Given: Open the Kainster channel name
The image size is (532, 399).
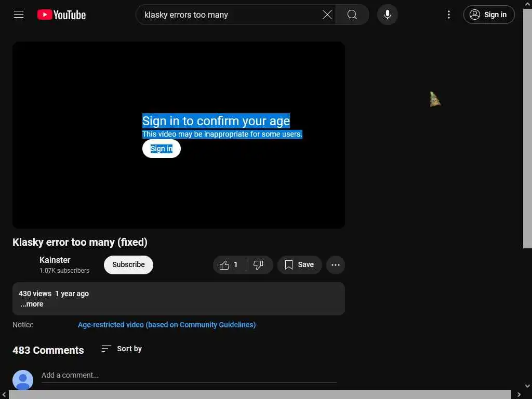Looking at the screenshot, I should [55, 260].
